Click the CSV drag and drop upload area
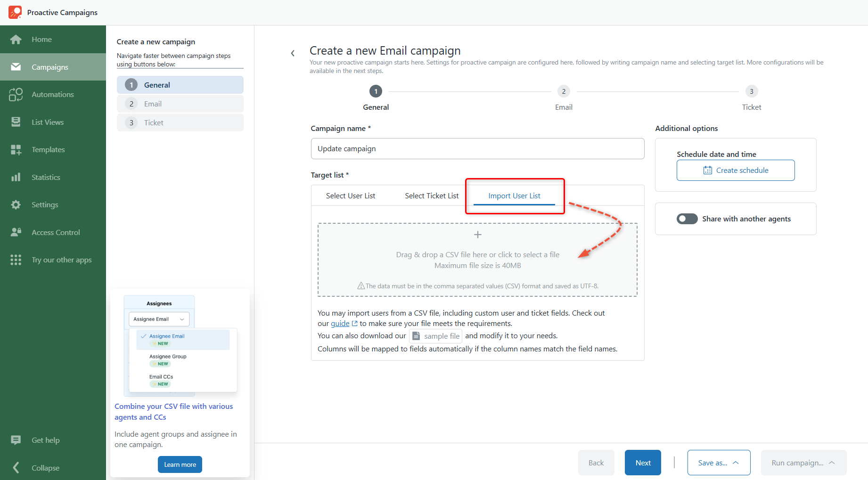The height and width of the screenshot is (480, 868). click(477, 260)
